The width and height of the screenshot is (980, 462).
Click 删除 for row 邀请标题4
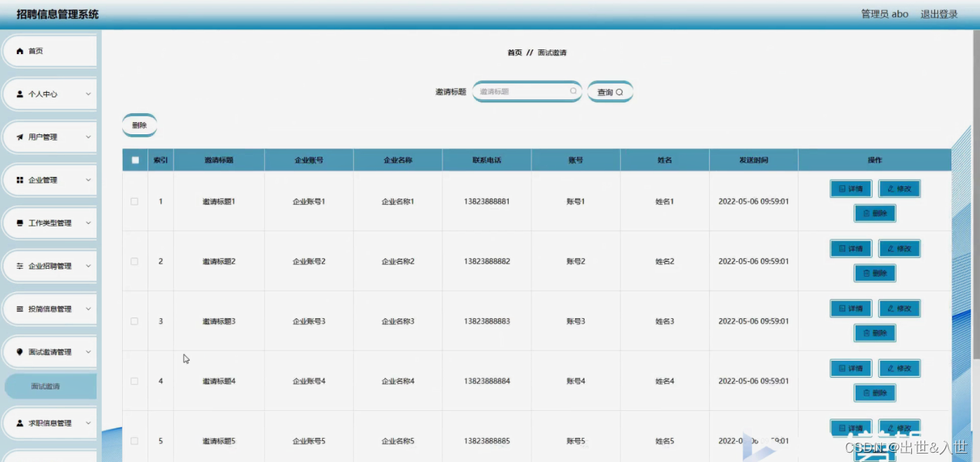pos(875,393)
